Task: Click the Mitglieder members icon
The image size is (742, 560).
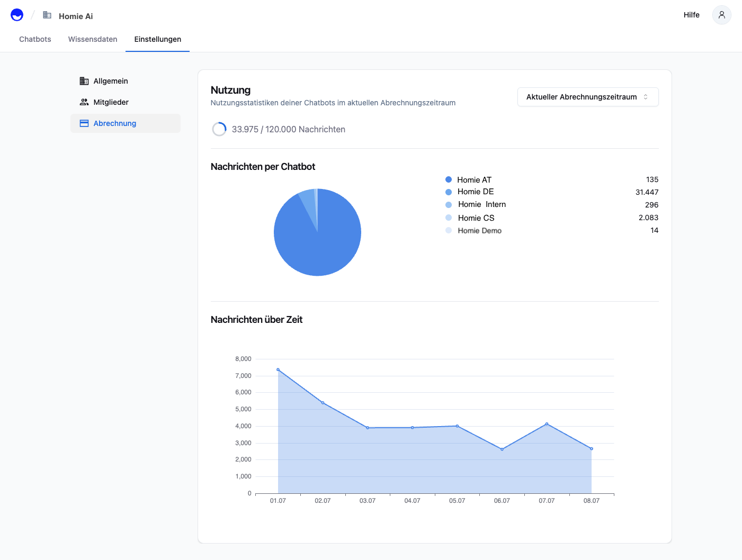Action: [84, 102]
